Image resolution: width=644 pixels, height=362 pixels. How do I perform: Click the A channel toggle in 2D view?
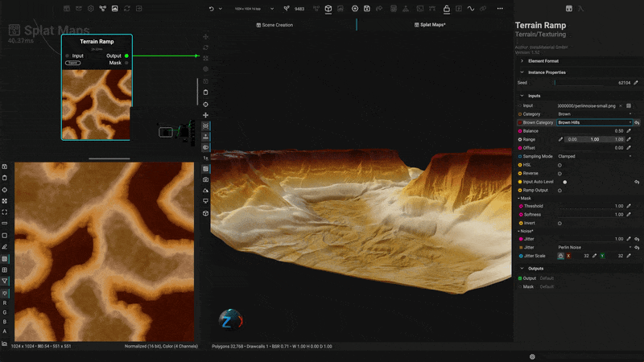click(5, 331)
